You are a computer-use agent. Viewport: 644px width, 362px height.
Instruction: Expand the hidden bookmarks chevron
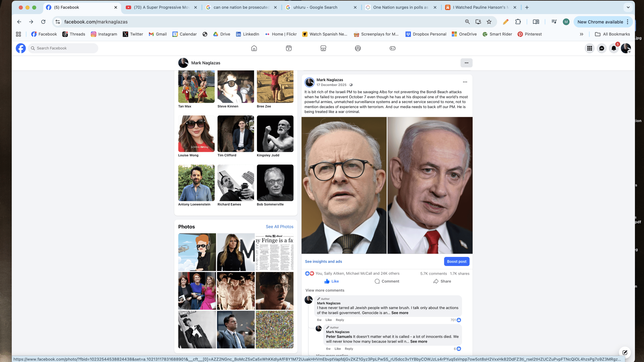(x=582, y=34)
